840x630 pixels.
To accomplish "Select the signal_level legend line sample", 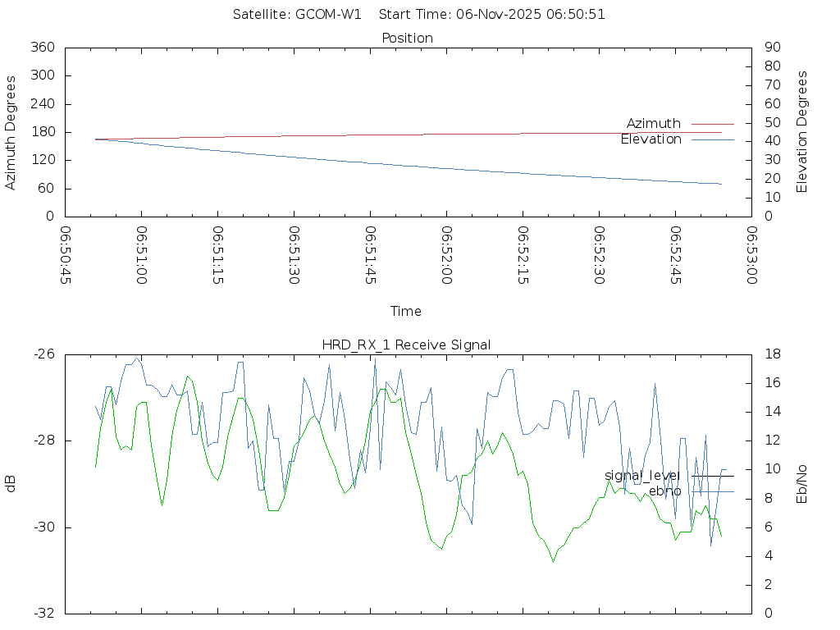I will [x=712, y=476].
